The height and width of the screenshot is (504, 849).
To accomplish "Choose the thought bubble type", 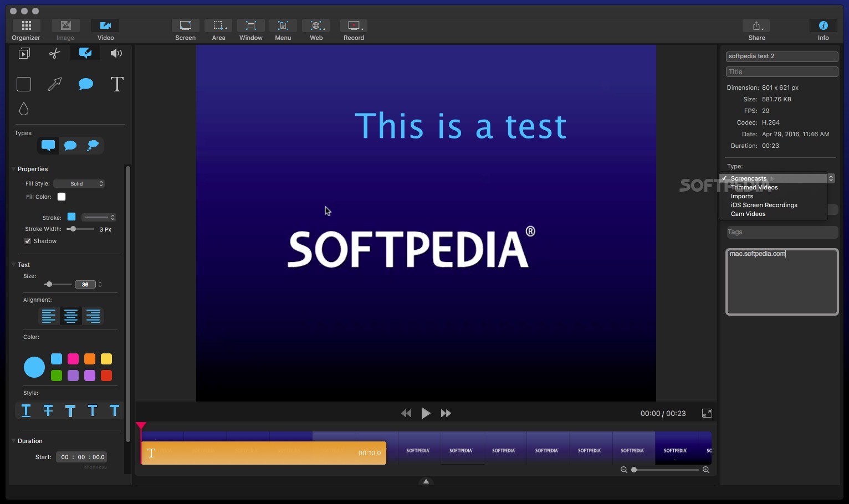I will (x=93, y=146).
